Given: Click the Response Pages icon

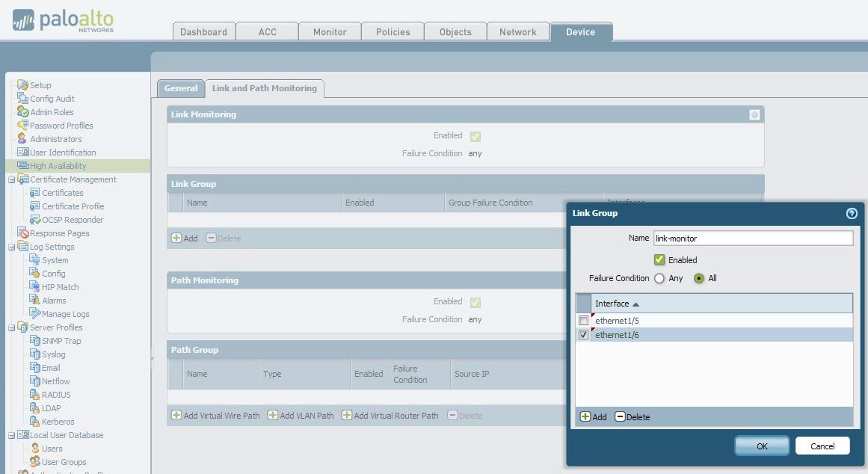Looking at the screenshot, I should point(23,233).
